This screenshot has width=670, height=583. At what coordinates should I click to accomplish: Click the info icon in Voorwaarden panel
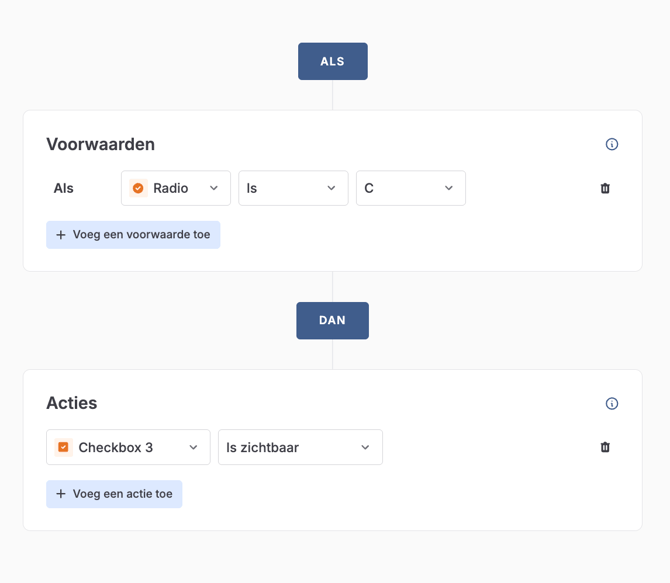click(612, 144)
